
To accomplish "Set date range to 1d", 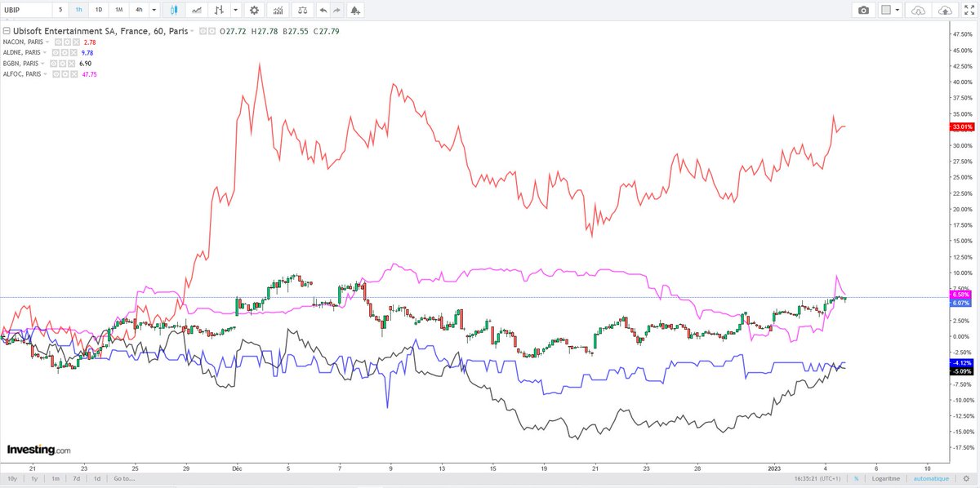I will click(x=97, y=479).
